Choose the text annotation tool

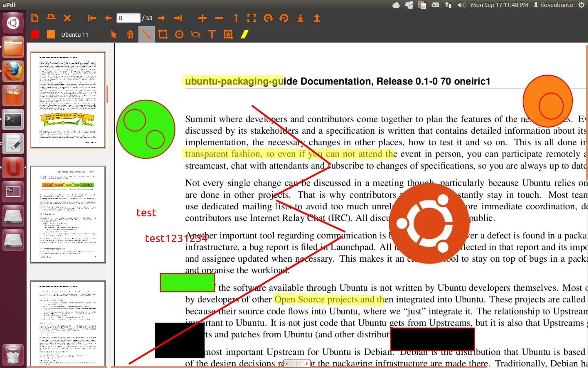point(212,35)
